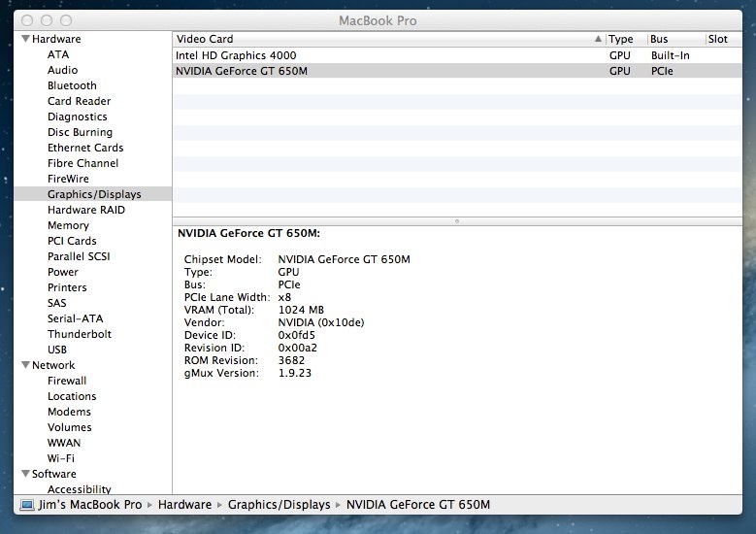Open USB hardware section
Viewport: 756px width, 534px height.
(x=57, y=350)
